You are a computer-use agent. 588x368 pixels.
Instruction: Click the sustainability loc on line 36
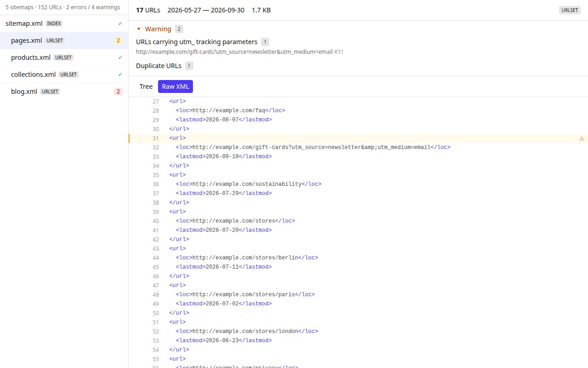[249, 184]
